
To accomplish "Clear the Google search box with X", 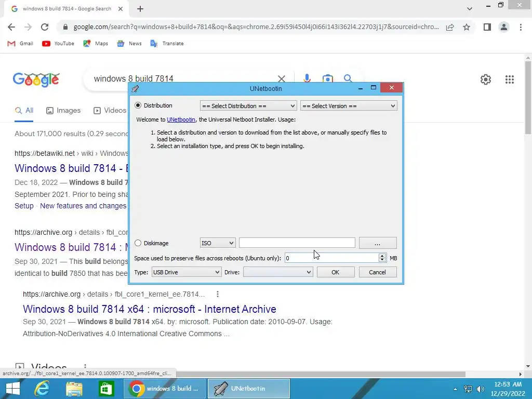I will click(282, 79).
